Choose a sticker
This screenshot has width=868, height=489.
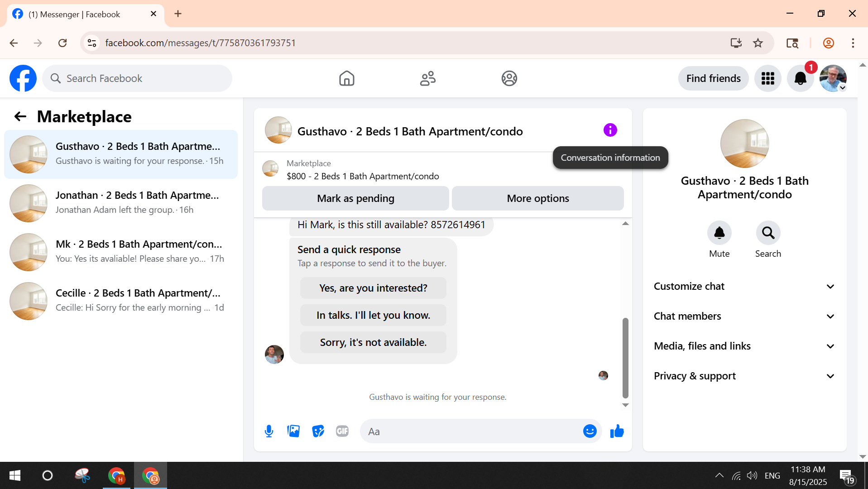(x=318, y=431)
